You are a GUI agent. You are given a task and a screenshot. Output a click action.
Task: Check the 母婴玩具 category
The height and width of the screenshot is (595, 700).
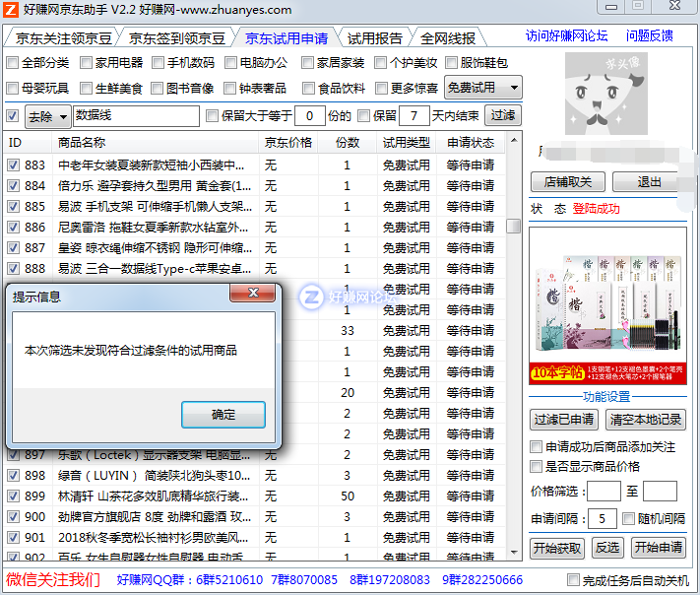(x=13, y=88)
